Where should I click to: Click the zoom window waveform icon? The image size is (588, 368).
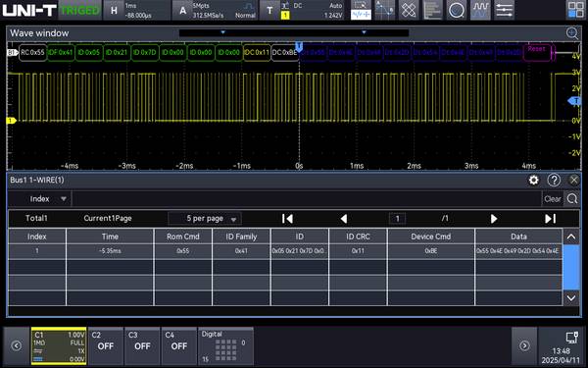click(361, 10)
